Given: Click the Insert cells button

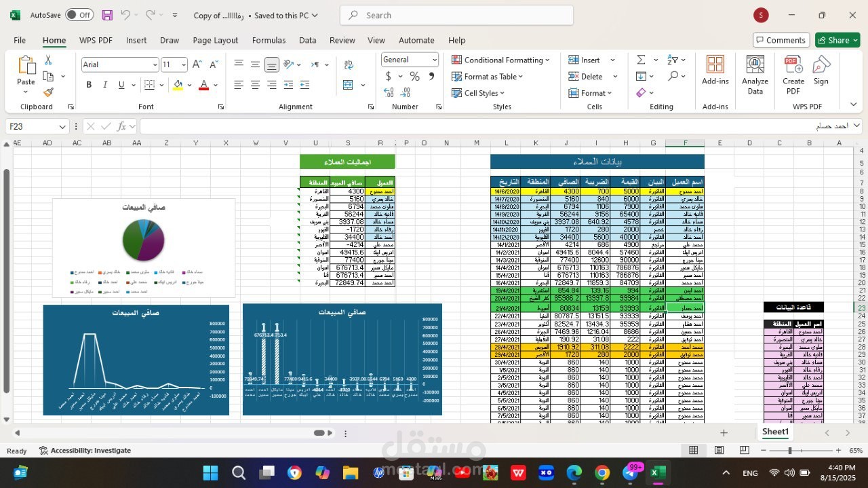Looking at the screenshot, I should pos(584,60).
